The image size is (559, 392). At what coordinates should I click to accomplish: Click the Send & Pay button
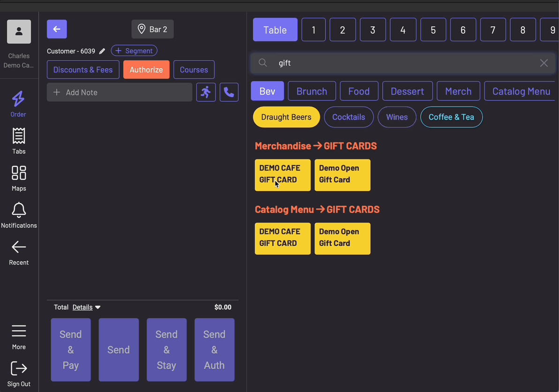(x=71, y=350)
